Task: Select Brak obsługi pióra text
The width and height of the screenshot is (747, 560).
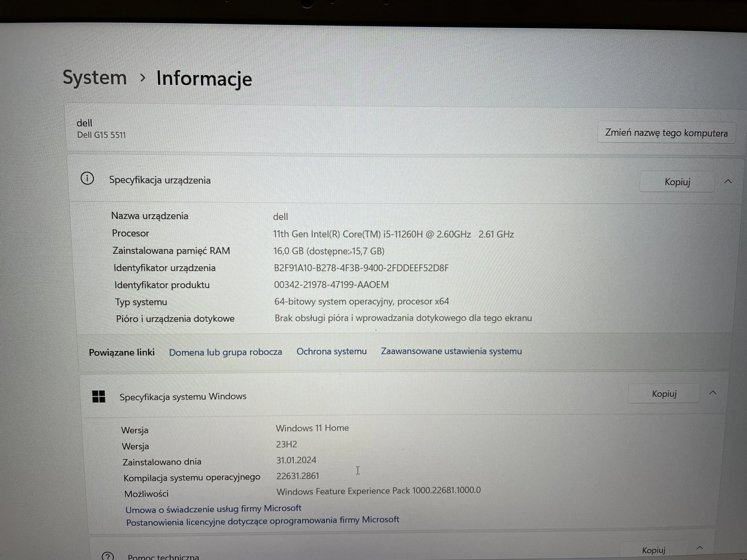Action: point(403,318)
